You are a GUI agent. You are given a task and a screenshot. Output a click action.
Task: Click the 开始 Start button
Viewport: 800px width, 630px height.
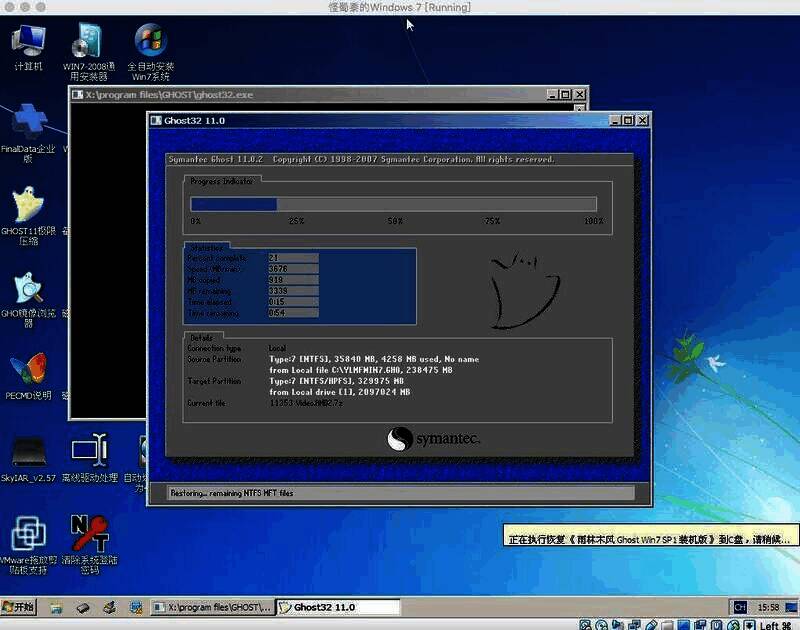19,607
